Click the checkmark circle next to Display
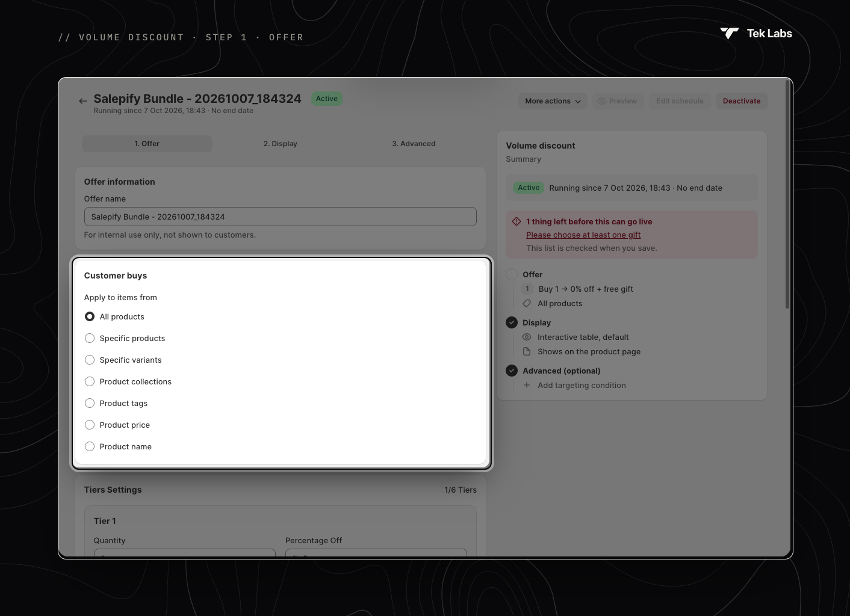Screen dimensions: 850x616 (512, 322)
